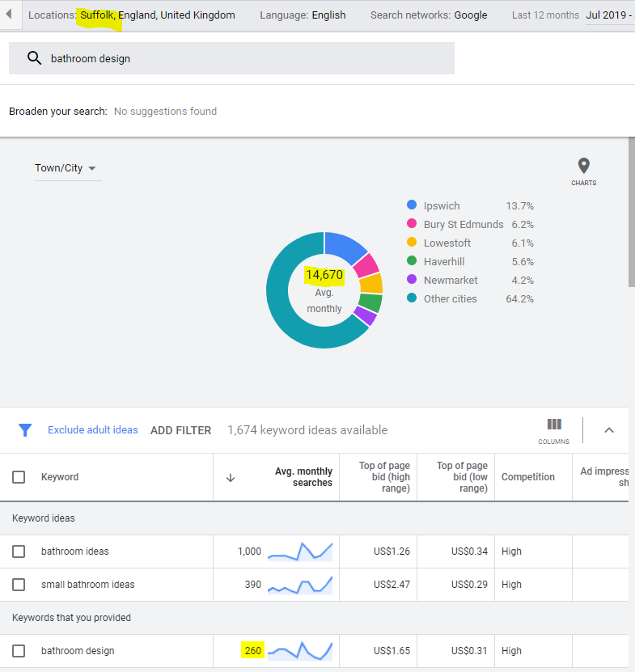Check the bathroom ideas row checkbox
The height and width of the screenshot is (672, 635).
(19, 552)
